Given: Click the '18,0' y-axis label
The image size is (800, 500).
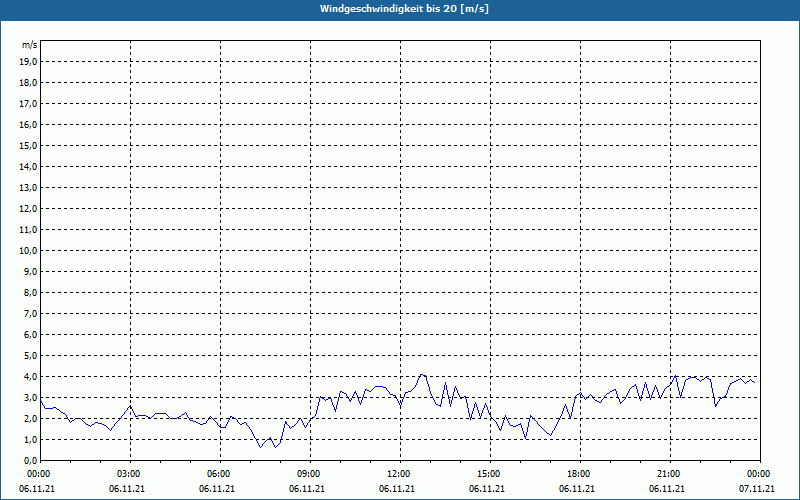Looking at the screenshot, I should click(x=29, y=83).
